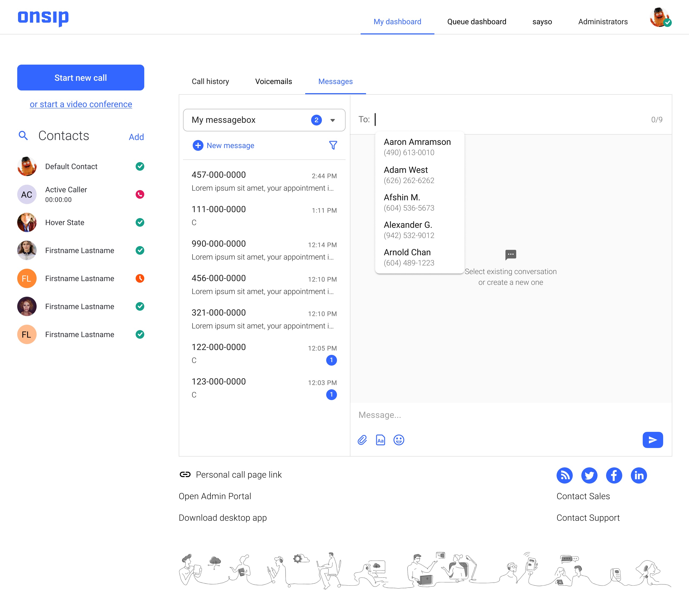Viewport: 689px width, 616px height.
Task: Open the 990-000-0000 conversation
Action: [x=264, y=250]
